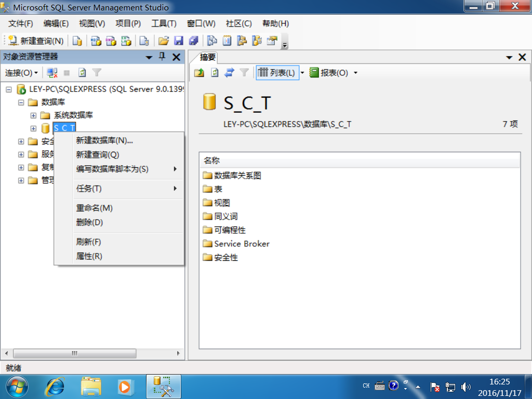The height and width of the screenshot is (399, 532).
Task: Click the Stop icon in Object Explorer
Action: point(67,73)
